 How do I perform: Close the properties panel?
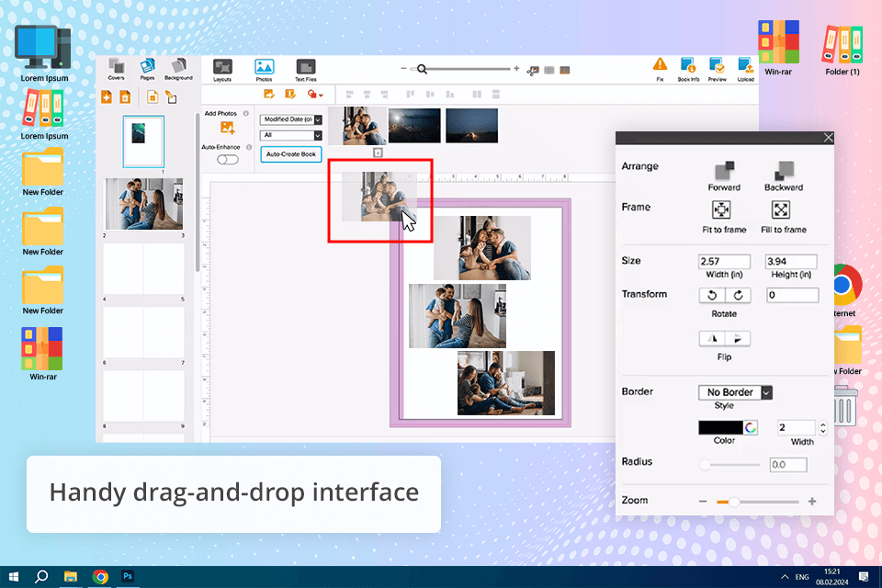828,138
